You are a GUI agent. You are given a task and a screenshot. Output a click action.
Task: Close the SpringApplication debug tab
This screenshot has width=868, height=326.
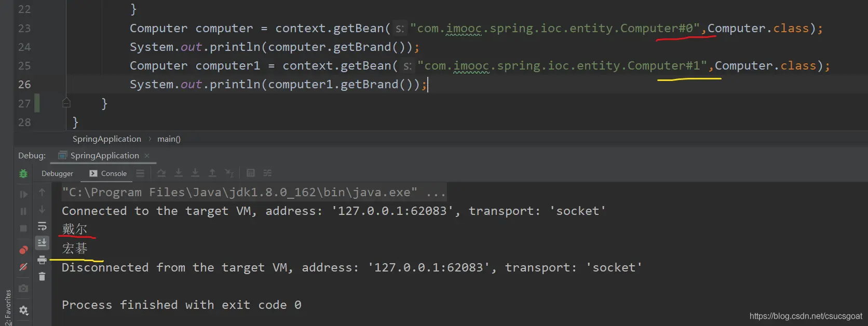147,156
